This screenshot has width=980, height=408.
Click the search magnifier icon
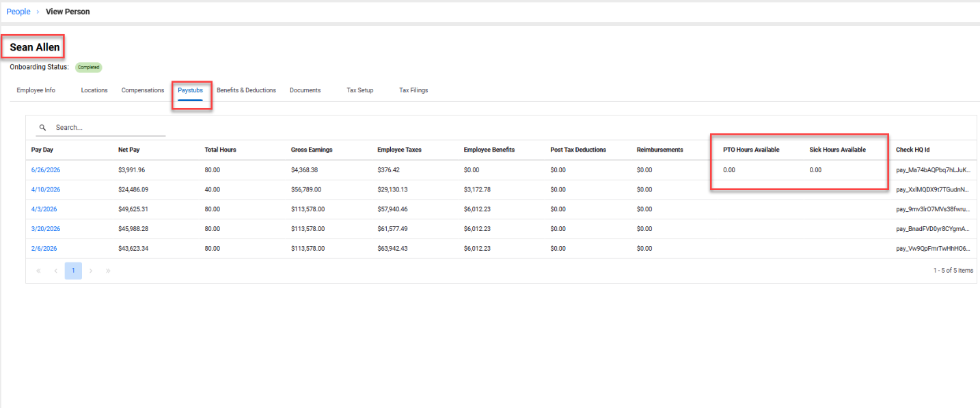(x=42, y=128)
